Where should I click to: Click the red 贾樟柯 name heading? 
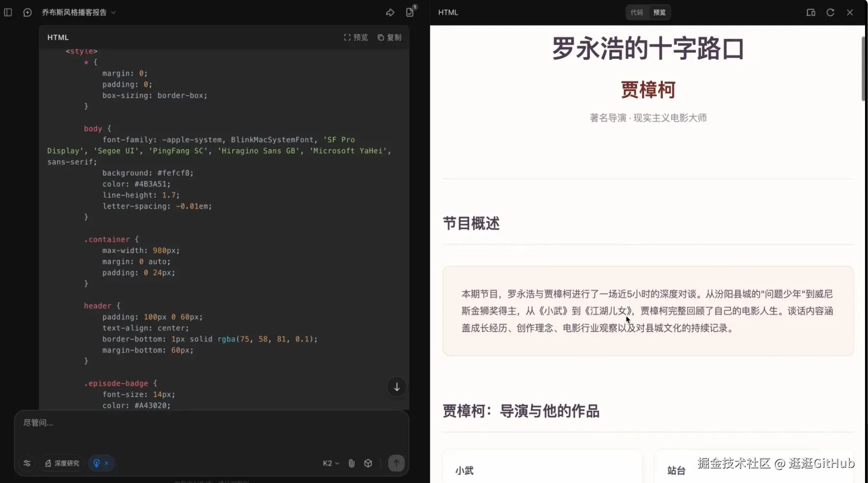pos(648,90)
